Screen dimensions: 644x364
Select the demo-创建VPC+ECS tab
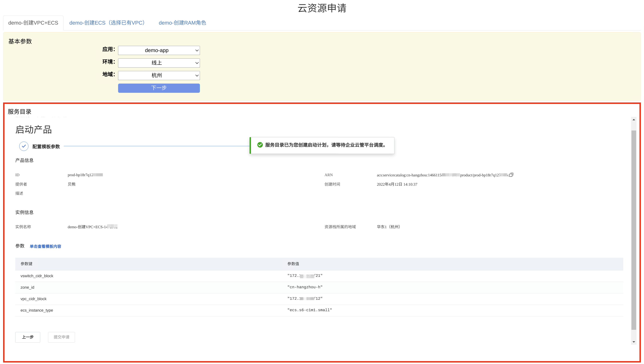click(x=33, y=23)
